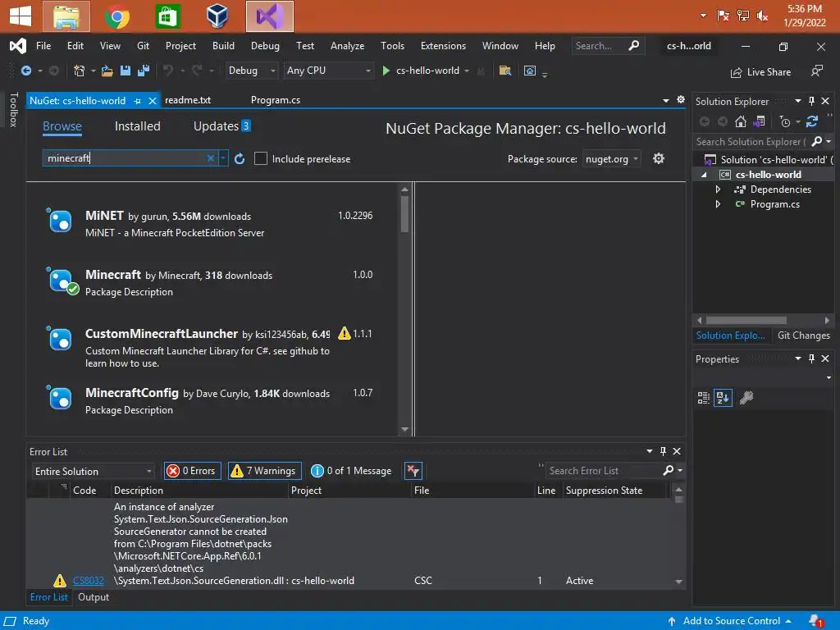Click the Solution Explorer Home icon
The image size is (840, 630).
741,121
